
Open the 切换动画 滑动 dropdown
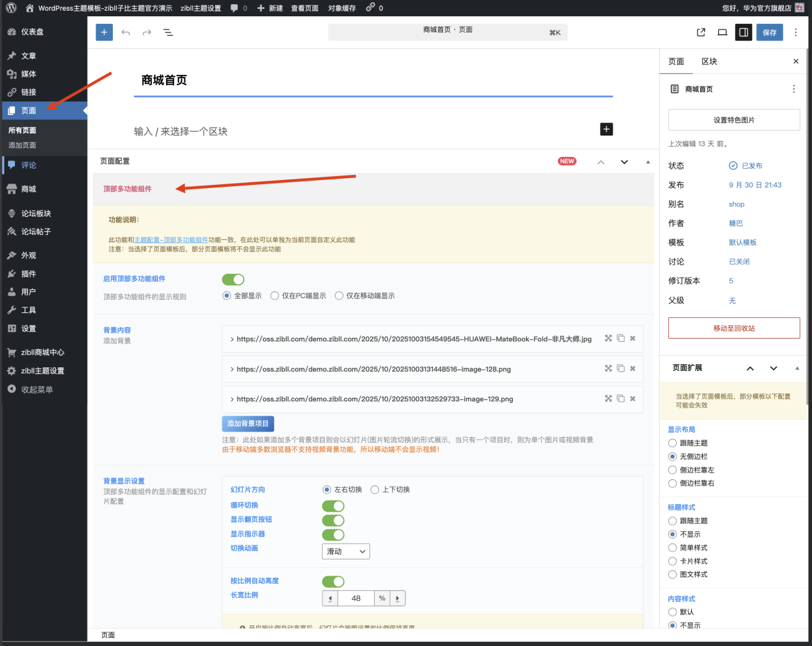[x=346, y=552]
